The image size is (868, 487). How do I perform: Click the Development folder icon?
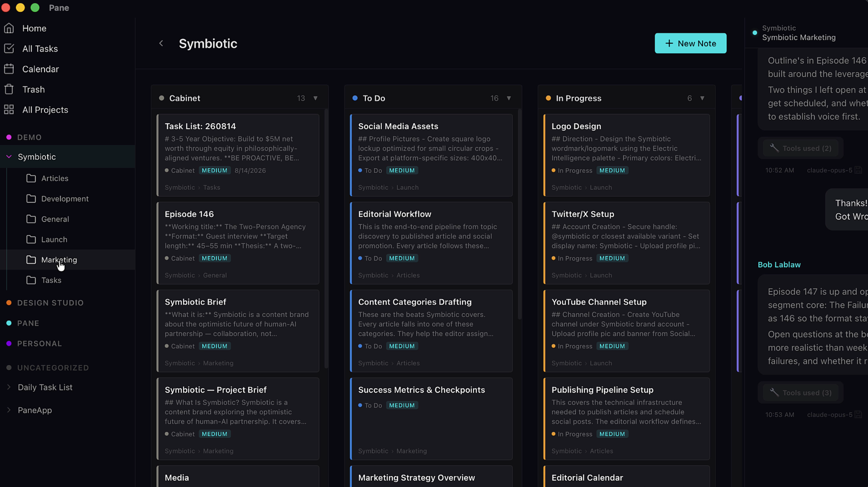[x=31, y=199]
